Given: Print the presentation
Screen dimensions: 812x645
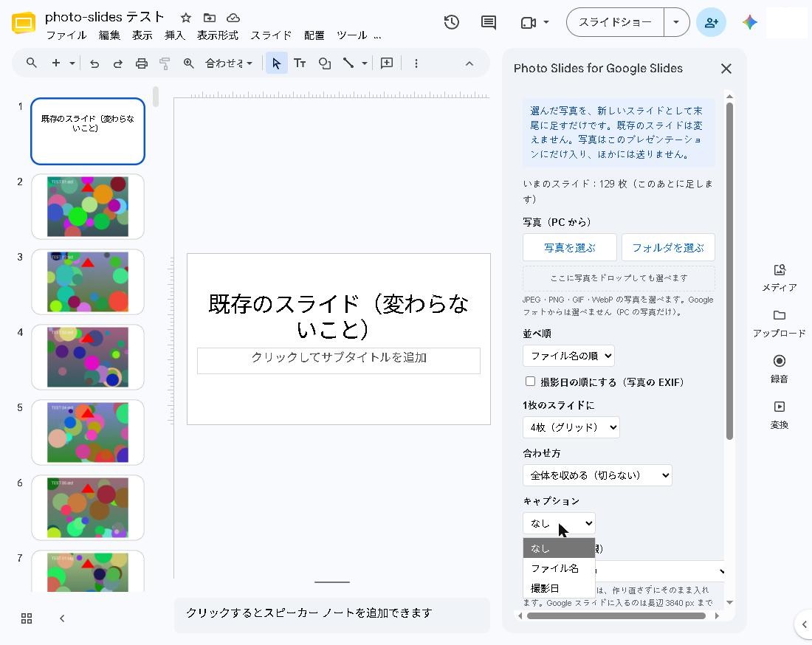Looking at the screenshot, I should point(142,63).
